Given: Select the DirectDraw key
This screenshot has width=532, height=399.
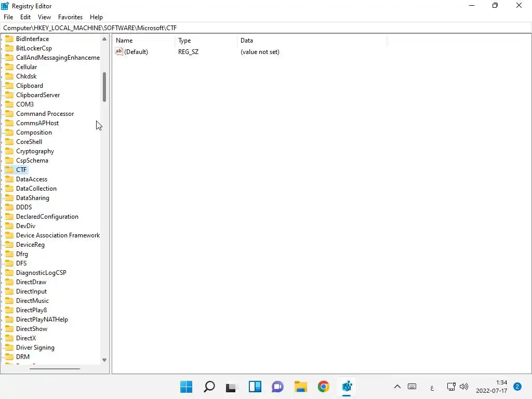Looking at the screenshot, I should [x=31, y=282].
